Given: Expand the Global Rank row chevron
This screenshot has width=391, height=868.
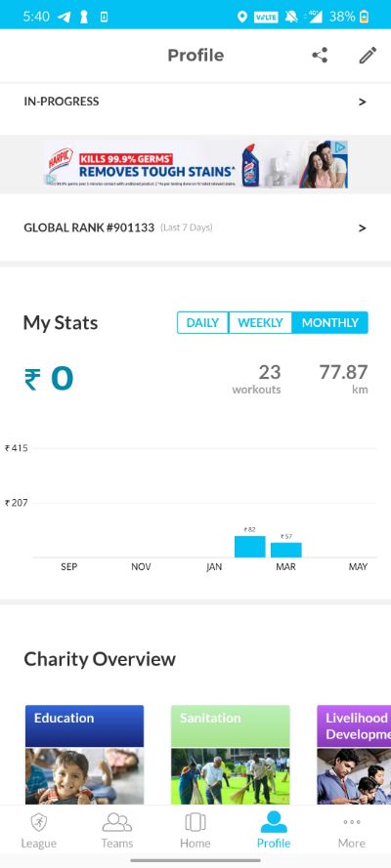Looking at the screenshot, I should (x=363, y=228).
